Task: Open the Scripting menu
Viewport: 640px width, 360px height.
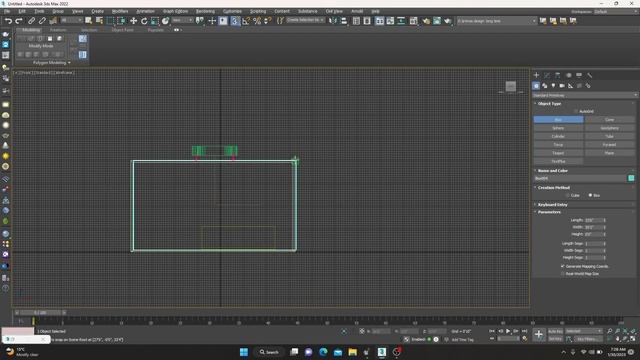Action: pos(258,11)
